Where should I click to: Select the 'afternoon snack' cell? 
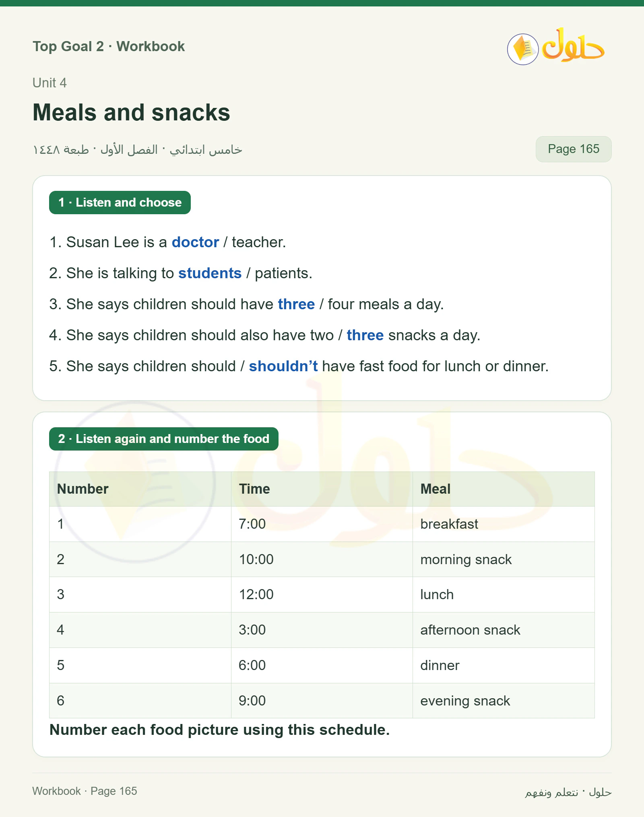504,630
